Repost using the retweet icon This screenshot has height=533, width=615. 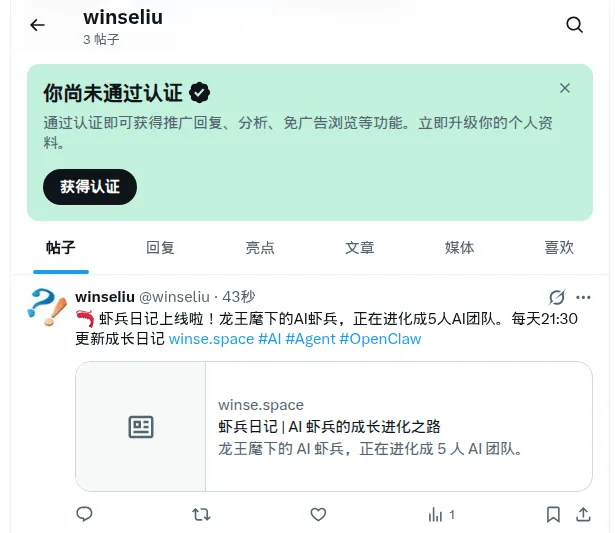201,514
